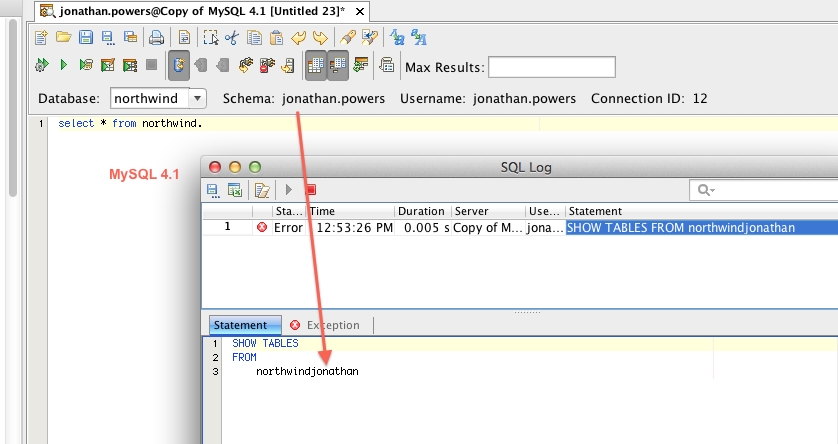This screenshot has width=838, height=444.
Task: Redo with the right yellow arrow
Action: click(x=320, y=37)
